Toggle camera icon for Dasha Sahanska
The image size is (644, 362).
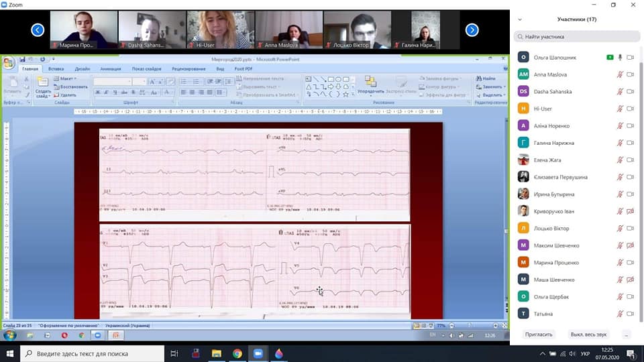coord(631,92)
